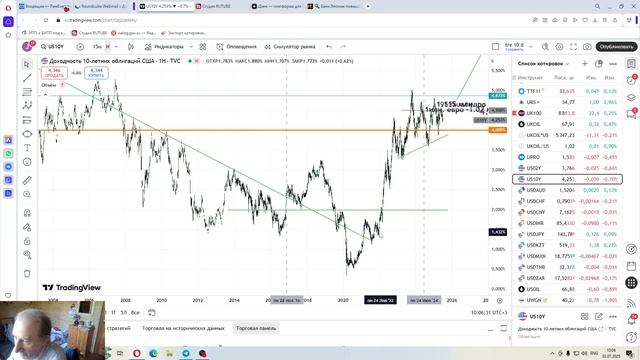Select the 5Л five year date range
The width and height of the screenshot is (640, 360).
coord(124,313)
